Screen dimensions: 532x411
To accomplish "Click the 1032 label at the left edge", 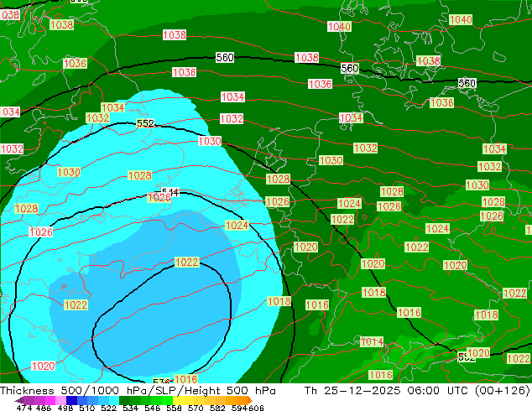I will coord(12,148).
